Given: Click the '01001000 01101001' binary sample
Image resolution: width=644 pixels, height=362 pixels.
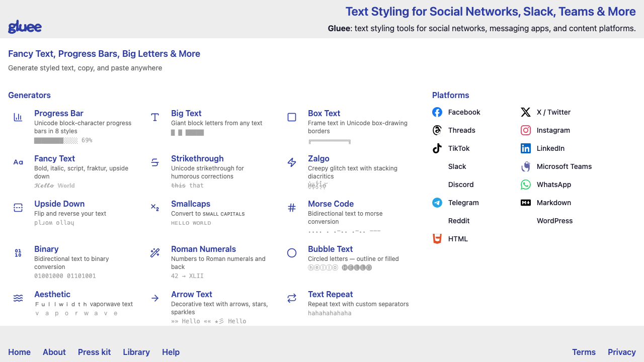Looking at the screenshot, I should click(65, 276).
